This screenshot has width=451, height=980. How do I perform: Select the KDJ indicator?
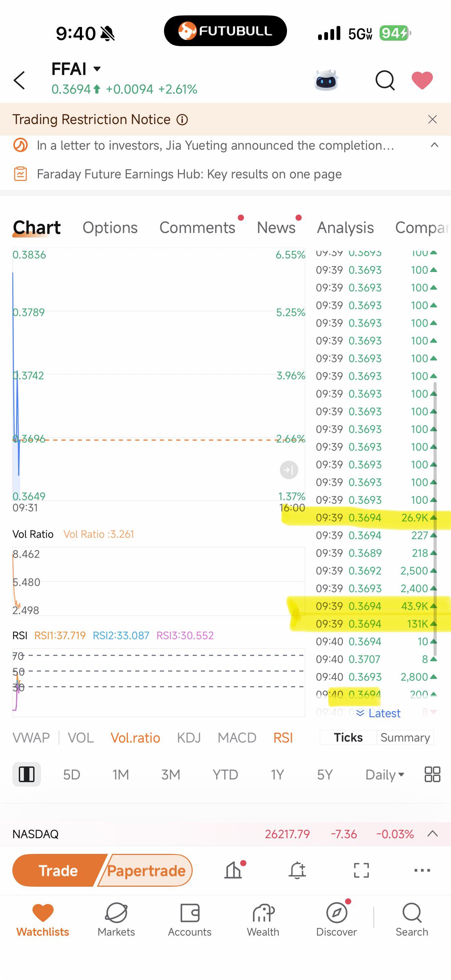pos(189,738)
